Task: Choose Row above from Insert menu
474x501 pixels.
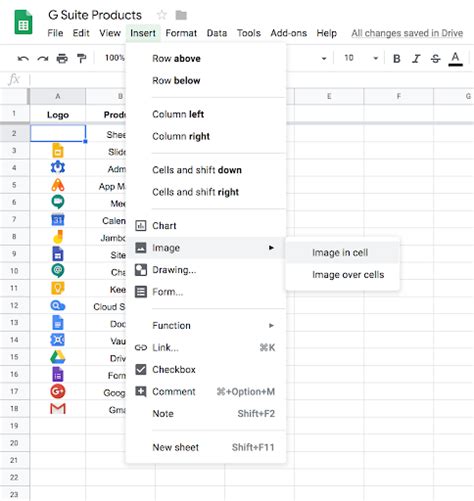Action: click(x=206, y=59)
